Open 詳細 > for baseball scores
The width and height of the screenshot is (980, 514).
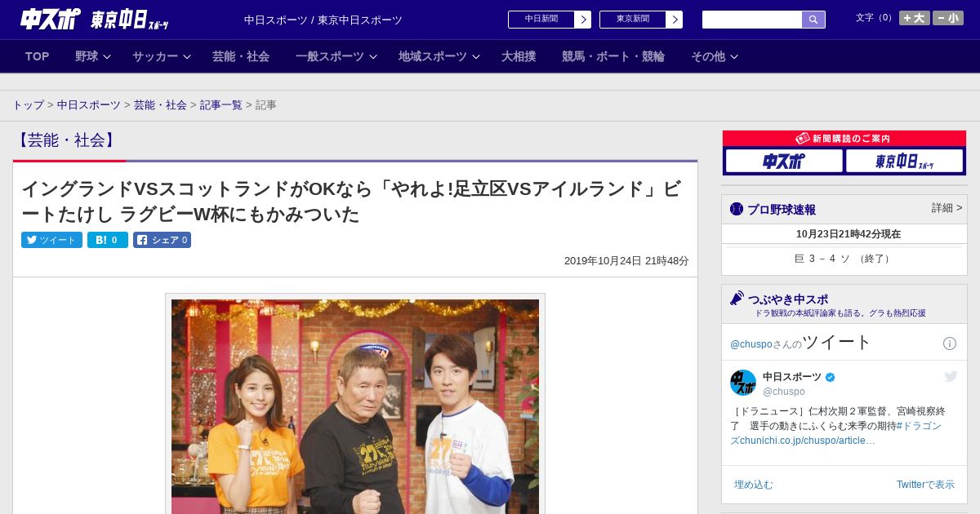pyautogui.click(x=947, y=208)
